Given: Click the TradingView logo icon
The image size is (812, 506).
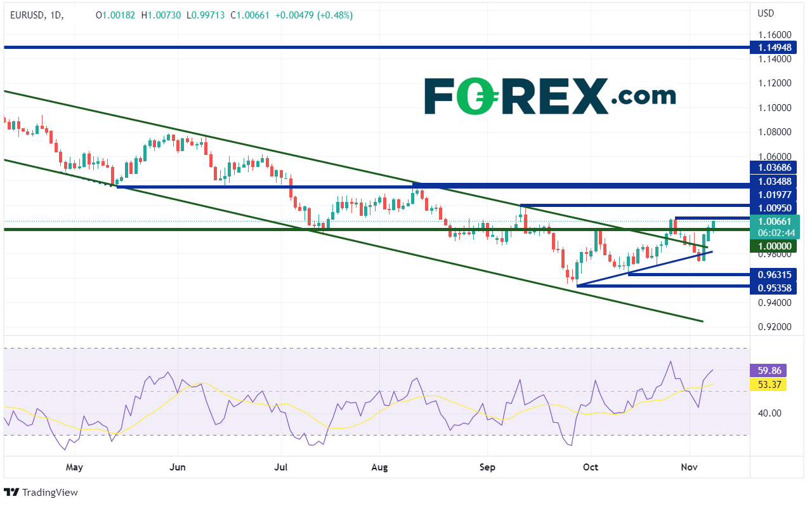Looking at the screenshot, I should 11,492.
